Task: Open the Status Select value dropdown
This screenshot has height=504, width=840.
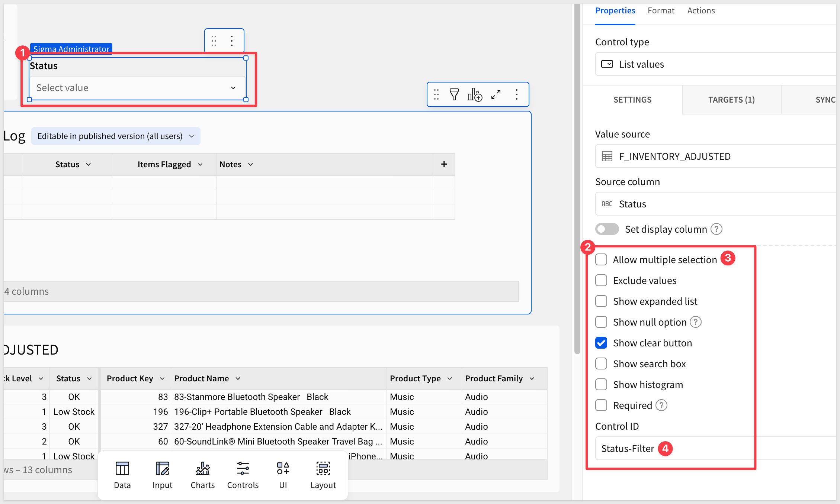Action: [138, 88]
